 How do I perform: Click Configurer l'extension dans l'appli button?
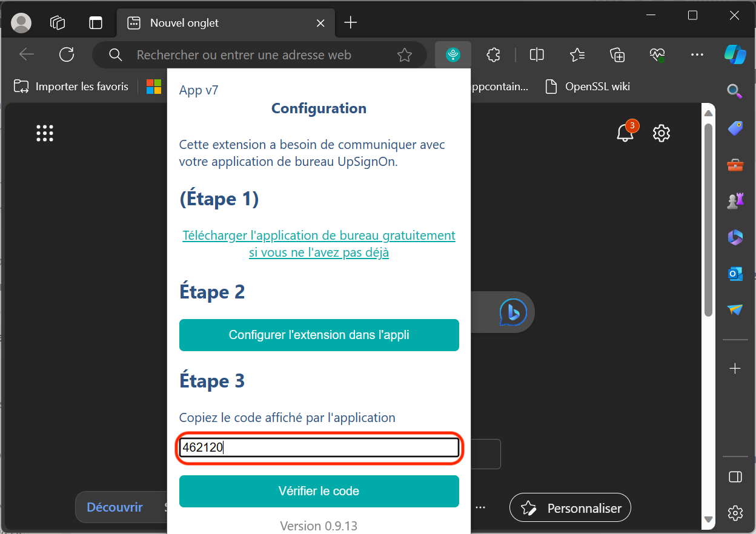[319, 335]
